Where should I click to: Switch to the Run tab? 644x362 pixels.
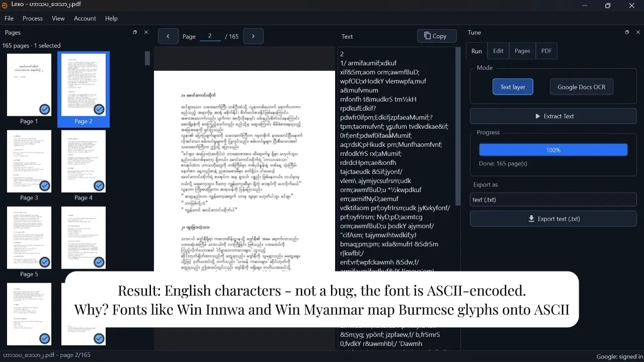point(476,51)
